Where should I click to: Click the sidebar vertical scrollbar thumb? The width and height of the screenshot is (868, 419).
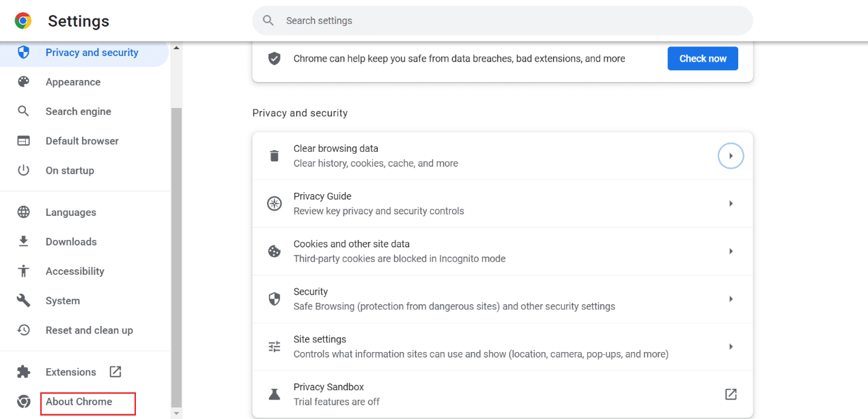[x=176, y=256]
